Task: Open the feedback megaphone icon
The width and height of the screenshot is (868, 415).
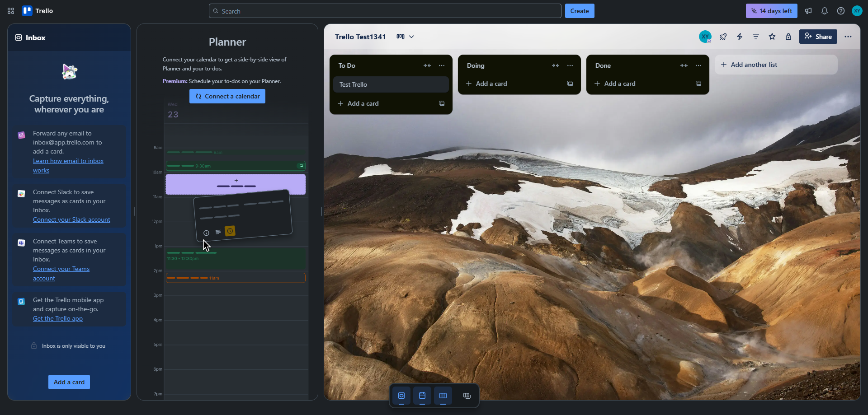Action: pos(808,11)
